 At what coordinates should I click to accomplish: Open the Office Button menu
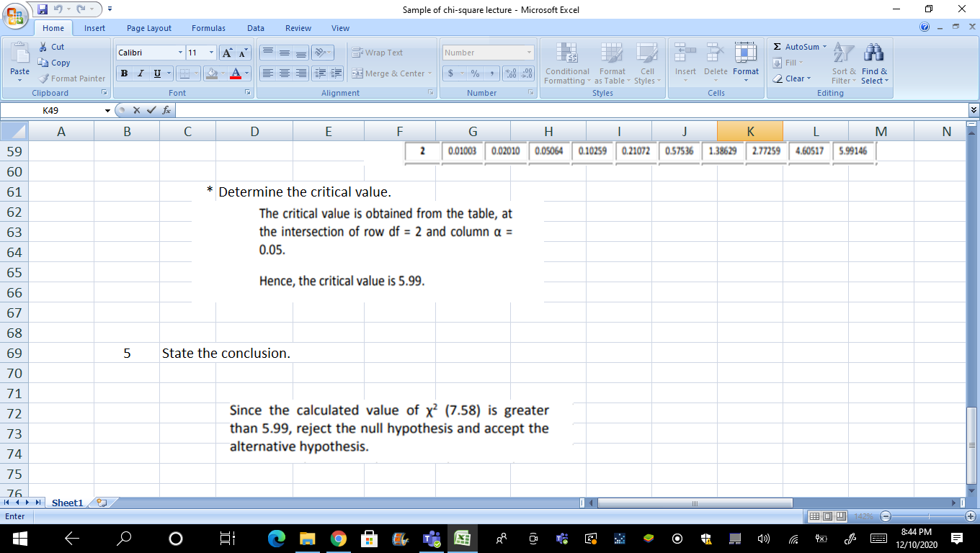point(16,16)
